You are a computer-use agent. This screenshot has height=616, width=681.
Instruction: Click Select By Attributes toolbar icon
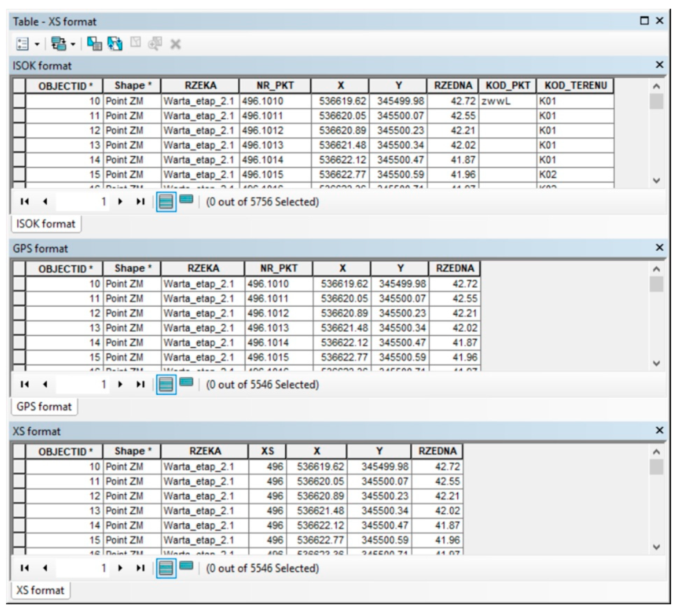94,44
